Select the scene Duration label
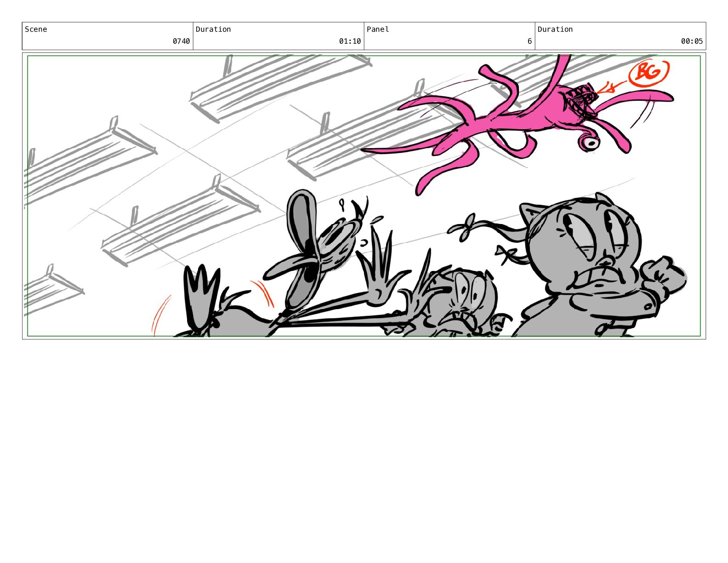 (213, 29)
